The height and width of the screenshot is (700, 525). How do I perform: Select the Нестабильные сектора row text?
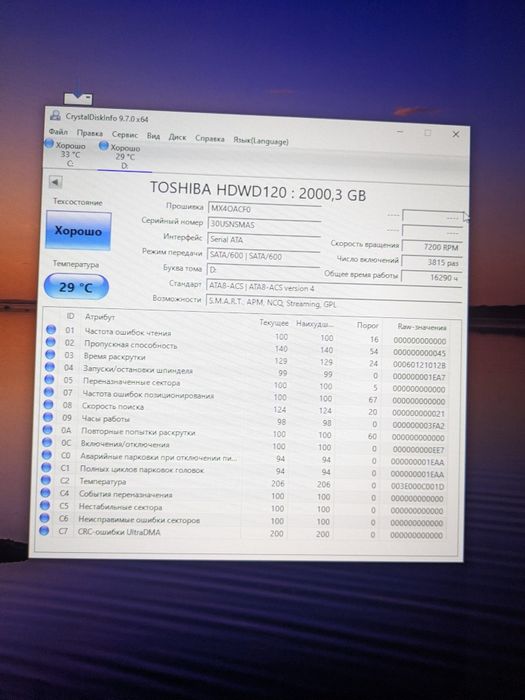tap(121, 507)
